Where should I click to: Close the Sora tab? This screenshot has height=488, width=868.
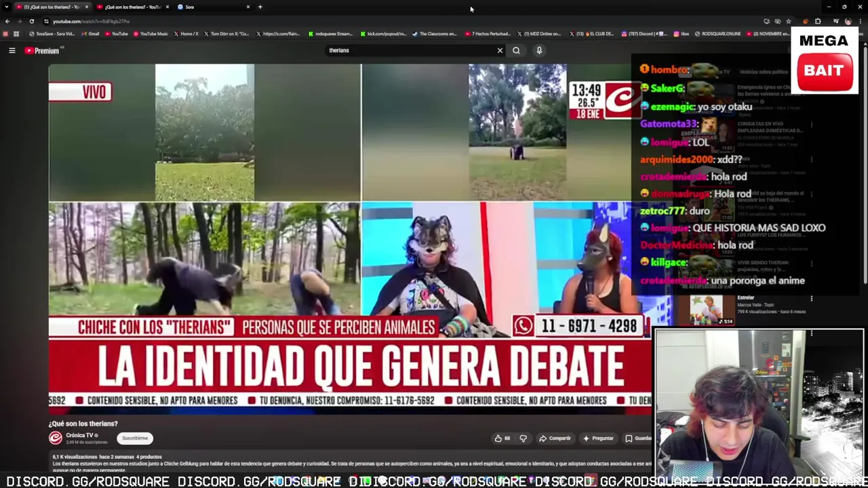tap(248, 7)
